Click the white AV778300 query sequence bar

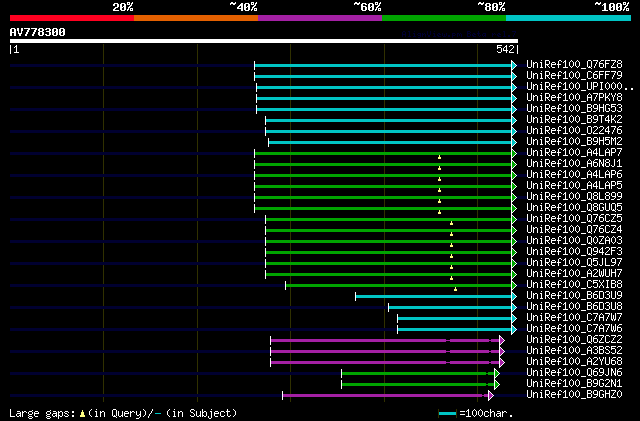tap(264, 41)
